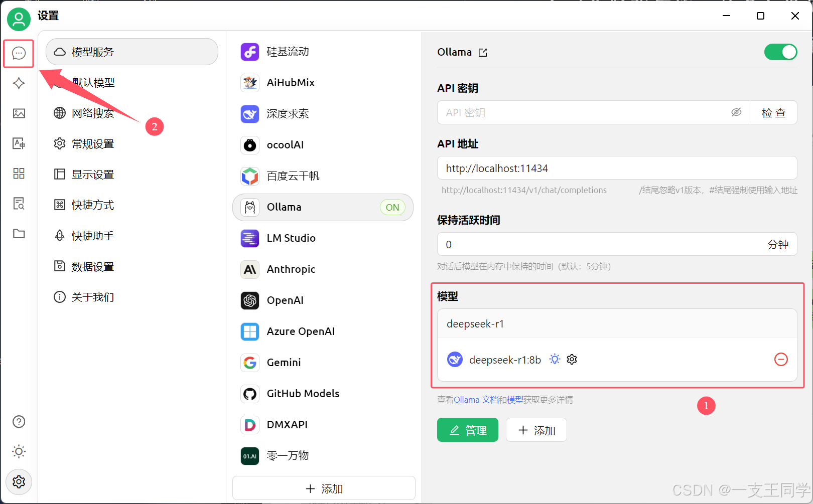Show or hide the API key
The width and height of the screenshot is (813, 504).
click(x=736, y=112)
